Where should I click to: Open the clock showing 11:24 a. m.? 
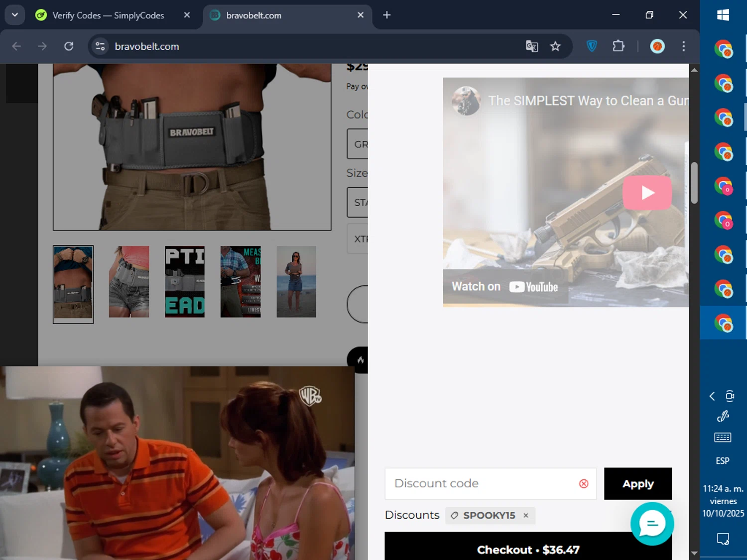point(723,501)
